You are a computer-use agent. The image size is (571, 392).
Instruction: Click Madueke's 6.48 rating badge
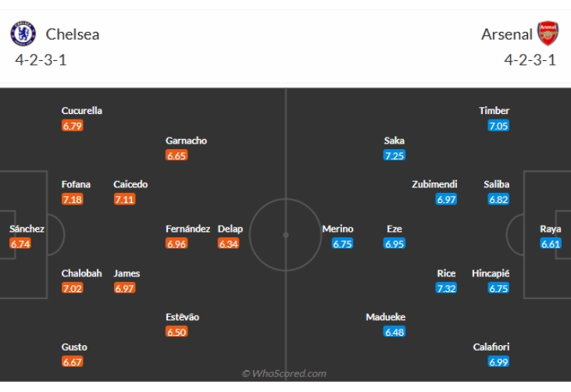(x=394, y=332)
